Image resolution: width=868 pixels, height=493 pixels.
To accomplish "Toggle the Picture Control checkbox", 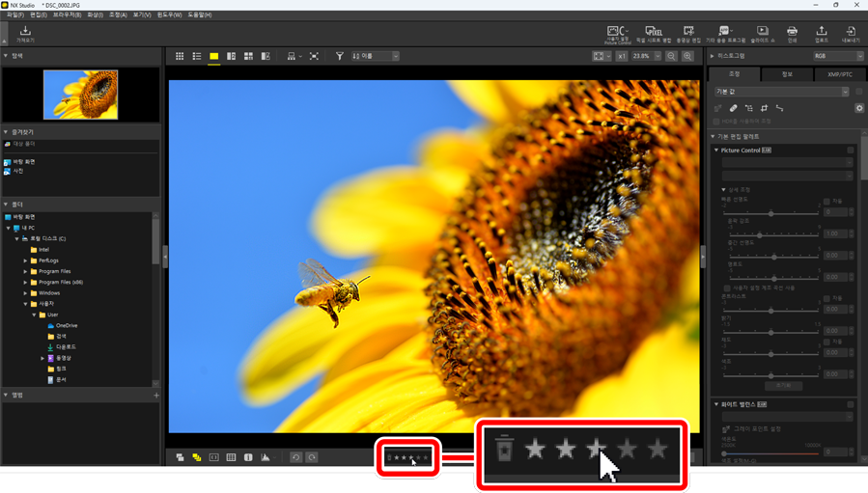I will (851, 151).
